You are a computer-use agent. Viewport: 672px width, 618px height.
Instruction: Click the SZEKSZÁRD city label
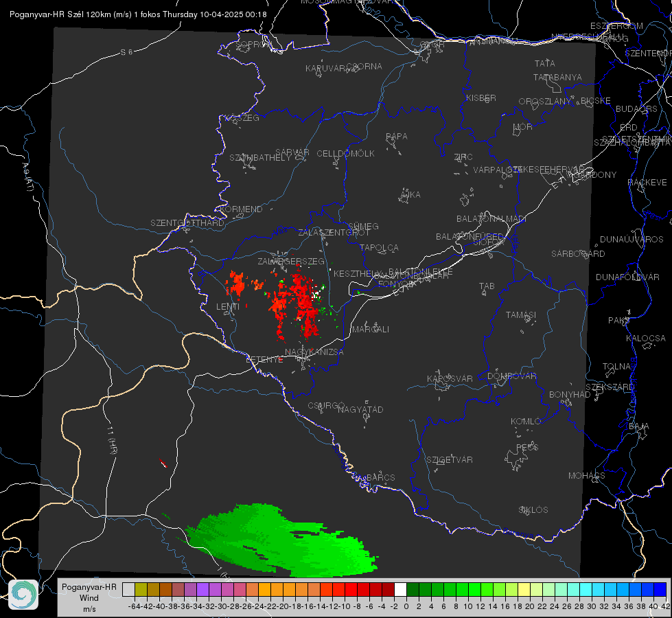pos(610,387)
